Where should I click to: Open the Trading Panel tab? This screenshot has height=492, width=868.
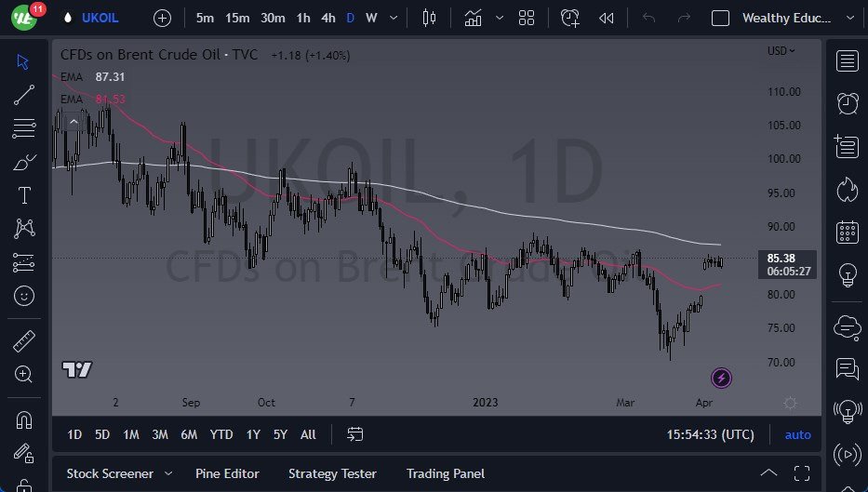click(x=445, y=473)
